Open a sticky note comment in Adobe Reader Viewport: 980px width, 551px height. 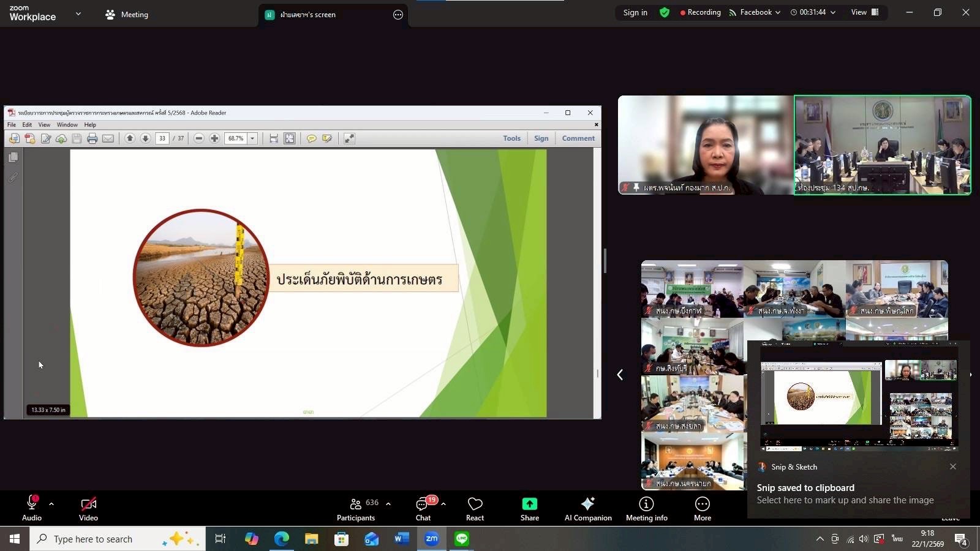point(312,138)
